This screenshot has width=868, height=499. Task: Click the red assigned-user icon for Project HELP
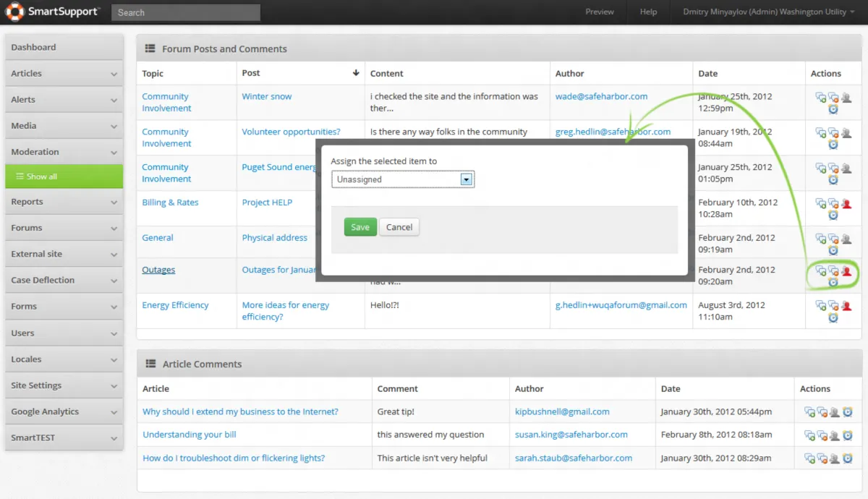pos(846,204)
